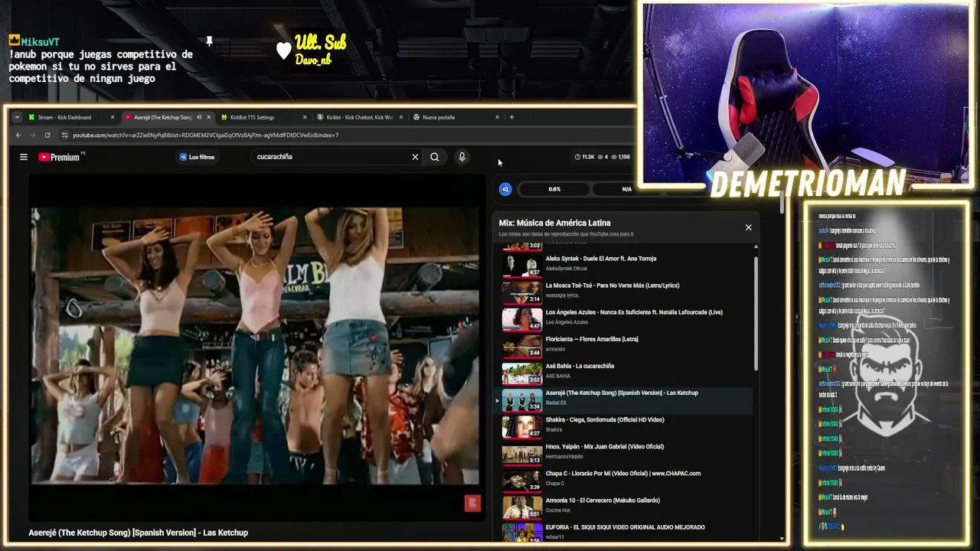Open a new browser tab with plus
This screenshot has width=980, height=551.
[511, 117]
